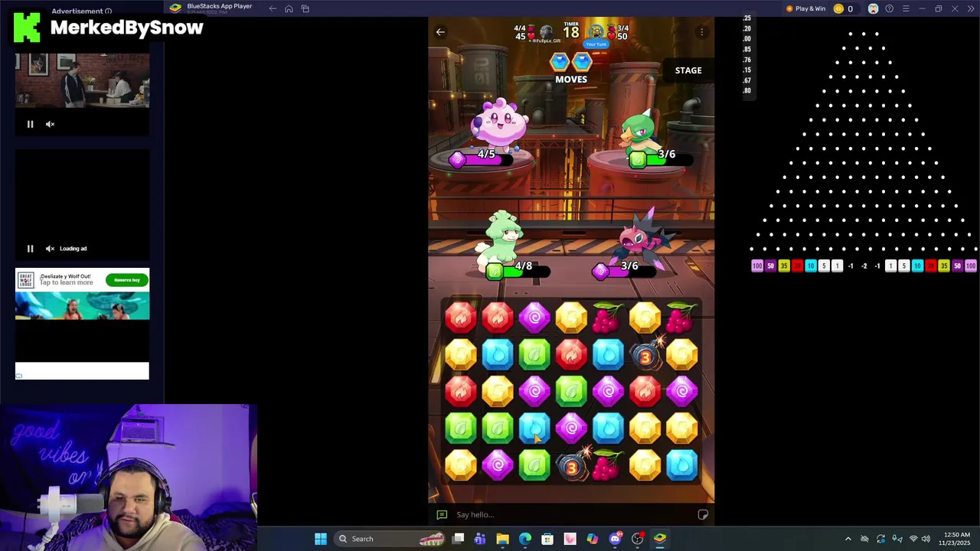Screen dimensions: 980x551
Task: Click the BlueStacks taskbar icon
Action: point(660,539)
